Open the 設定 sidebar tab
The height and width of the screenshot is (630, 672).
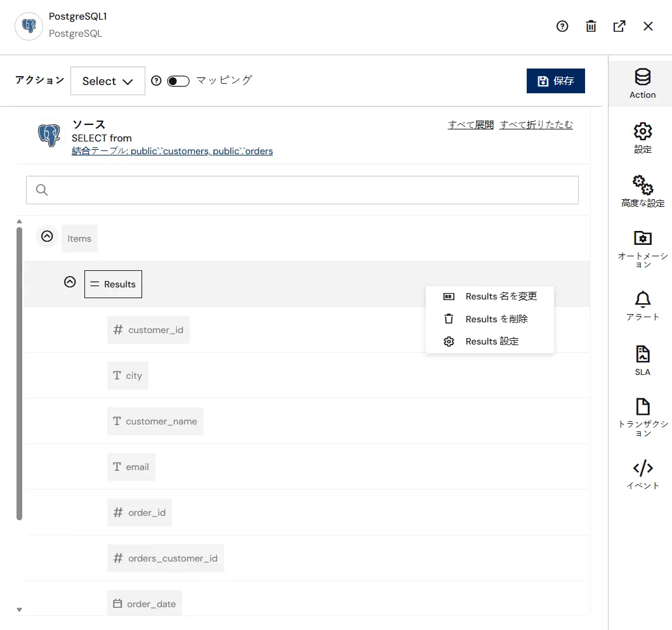[642, 138]
